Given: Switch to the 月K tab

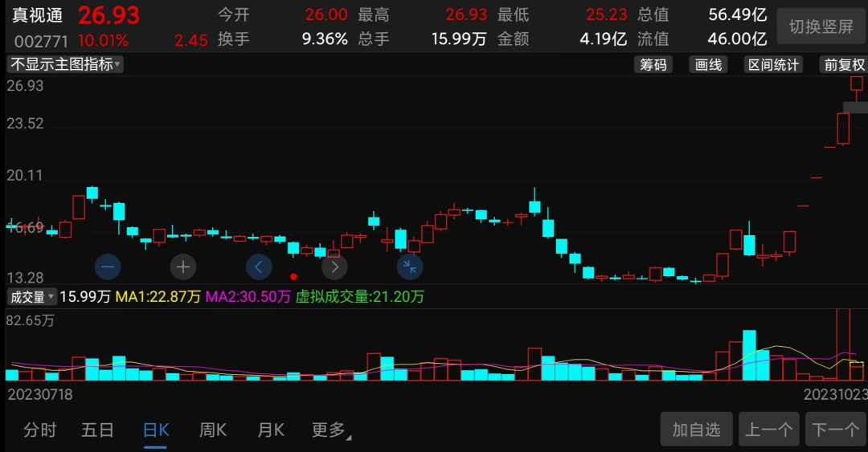Looking at the screenshot, I should [271, 430].
